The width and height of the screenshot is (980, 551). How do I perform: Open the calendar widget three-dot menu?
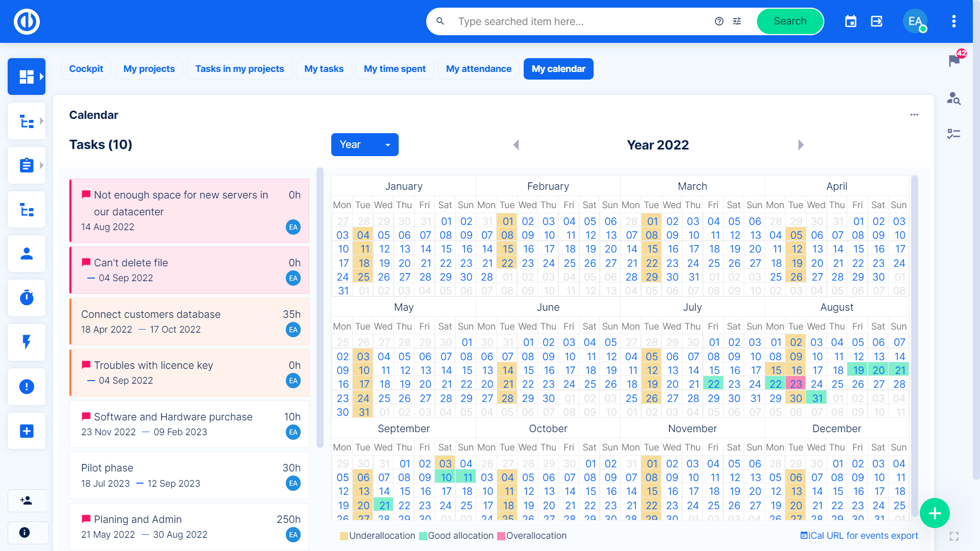(x=914, y=115)
